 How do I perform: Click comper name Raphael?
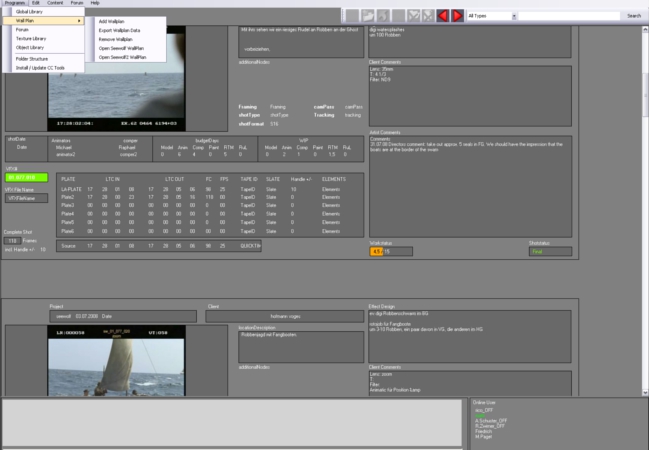click(127, 148)
